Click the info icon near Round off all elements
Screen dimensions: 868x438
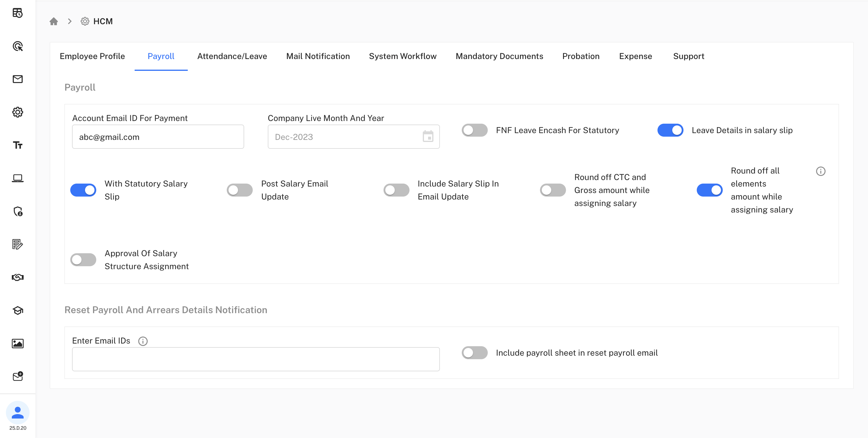click(x=821, y=171)
